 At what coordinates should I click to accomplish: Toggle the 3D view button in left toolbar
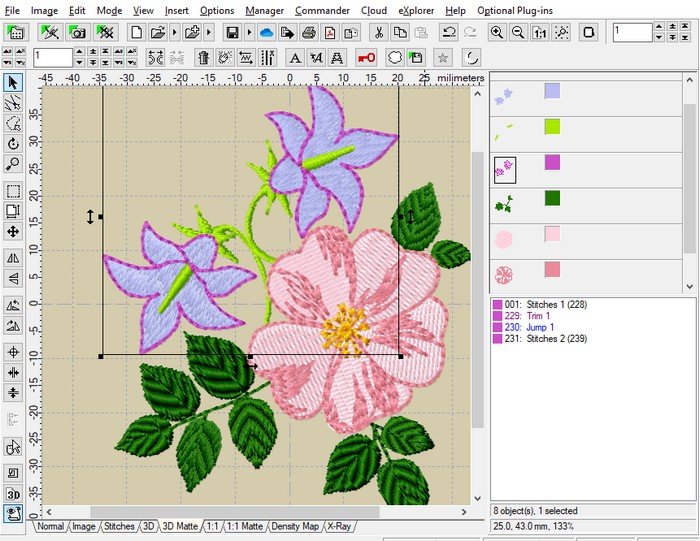(13, 494)
